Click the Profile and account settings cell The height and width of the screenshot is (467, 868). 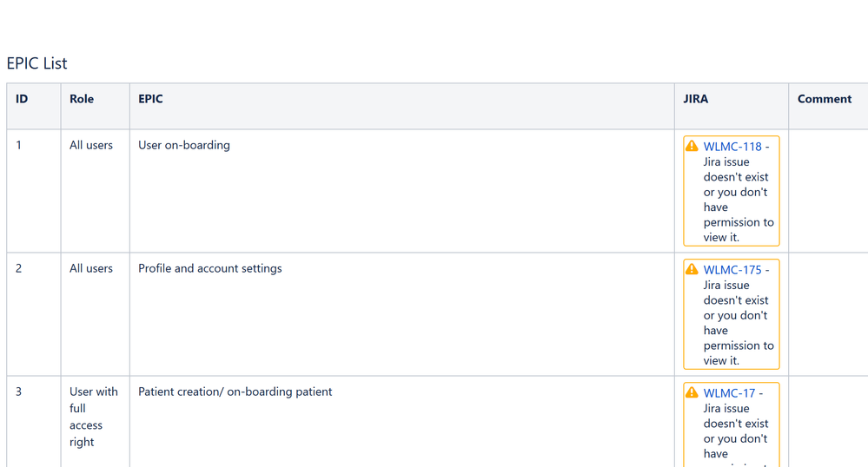(x=402, y=314)
